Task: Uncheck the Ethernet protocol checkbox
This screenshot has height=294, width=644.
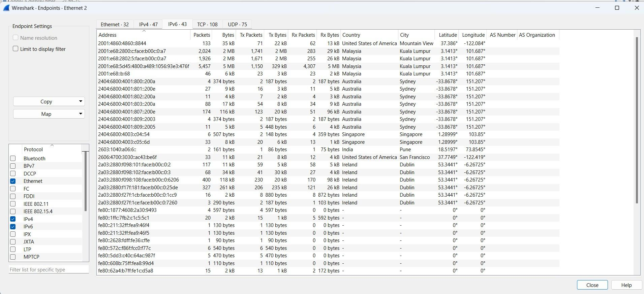Action: (13, 181)
